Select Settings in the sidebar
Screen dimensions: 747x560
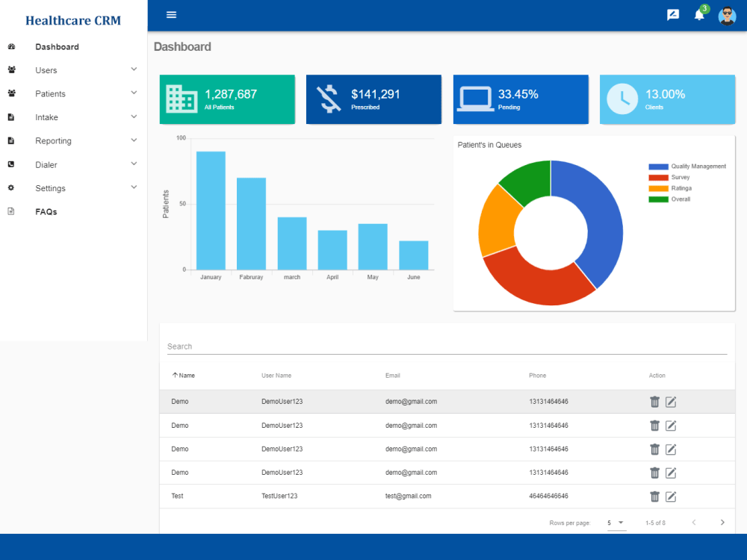[x=50, y=188]
